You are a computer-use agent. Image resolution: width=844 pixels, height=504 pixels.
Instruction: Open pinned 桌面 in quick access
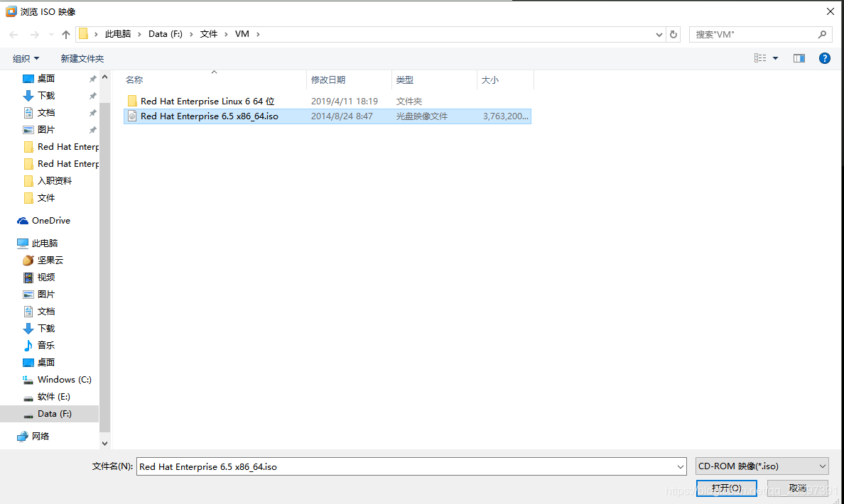coord(46,79)
